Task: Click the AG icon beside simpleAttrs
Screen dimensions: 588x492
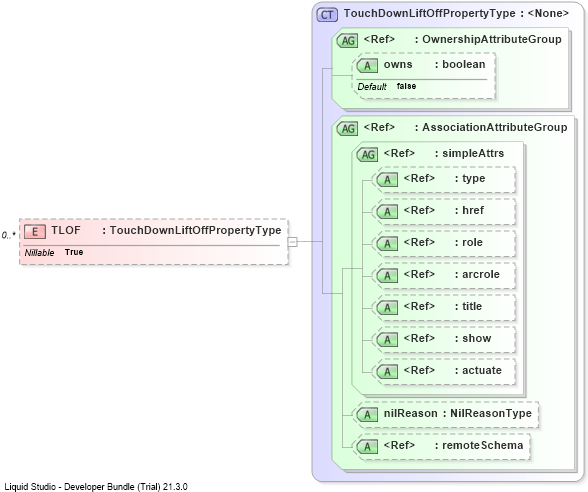Action: [367, 154]
